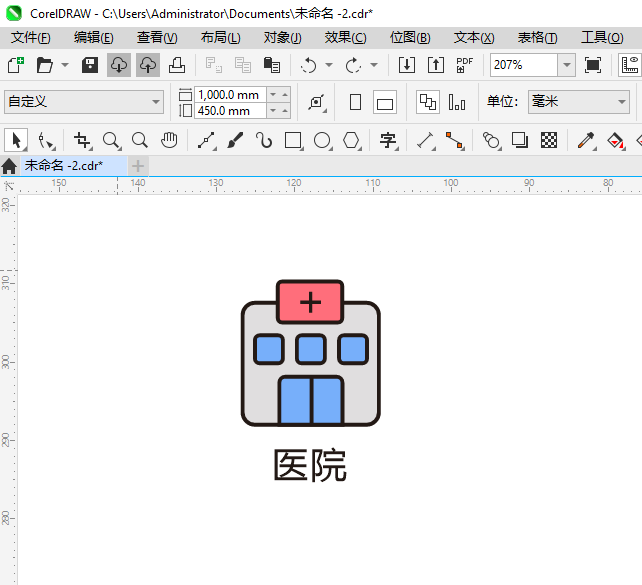Viewport: 642px width, 585px height.
Task: Click the Print icon
Action: click(177, 65)
